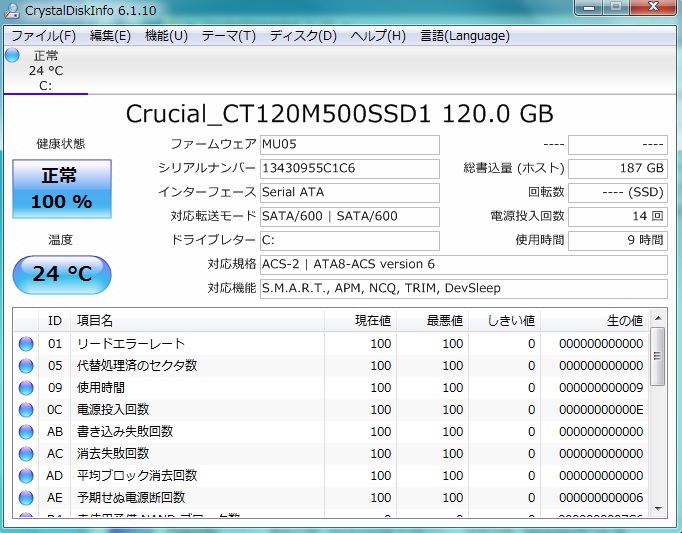682x533 pixels.
Task: Select the 代替処理済のセクタ数 attribute name
Action: (x=137, y=365)
